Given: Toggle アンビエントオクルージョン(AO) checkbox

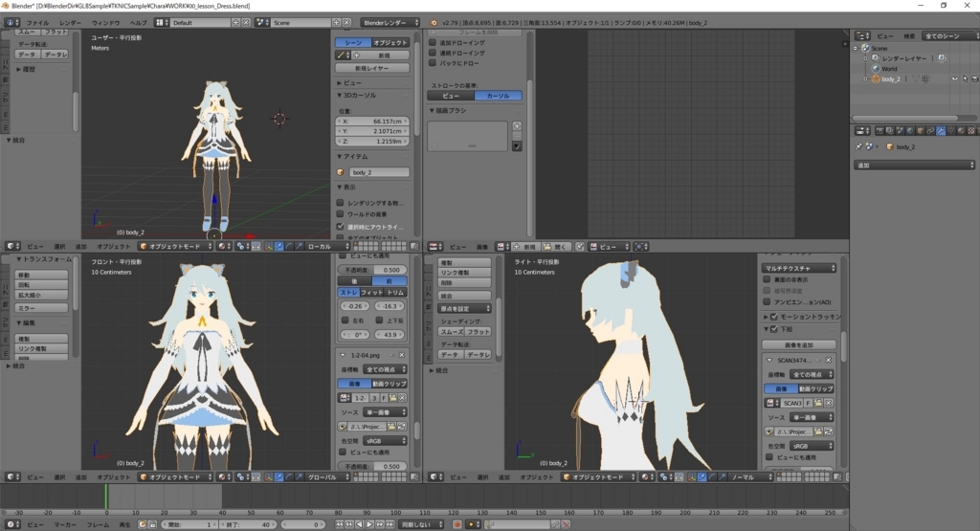Looking at the screenshot, I should tap(767, 301).
